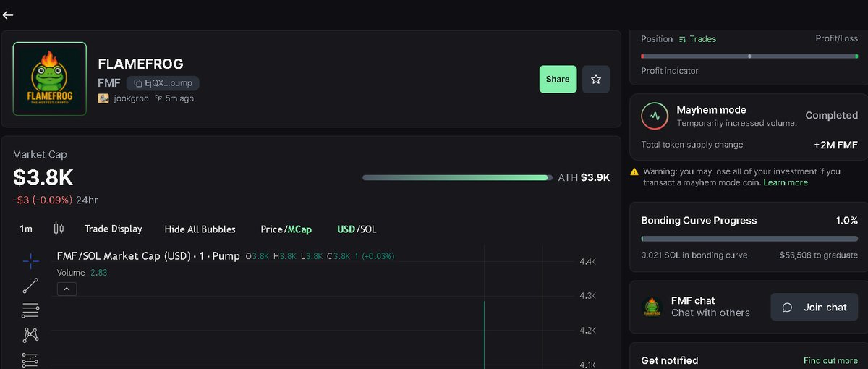868x369 pixels.
Task: Select the Position tab
Action: [657, 38]
